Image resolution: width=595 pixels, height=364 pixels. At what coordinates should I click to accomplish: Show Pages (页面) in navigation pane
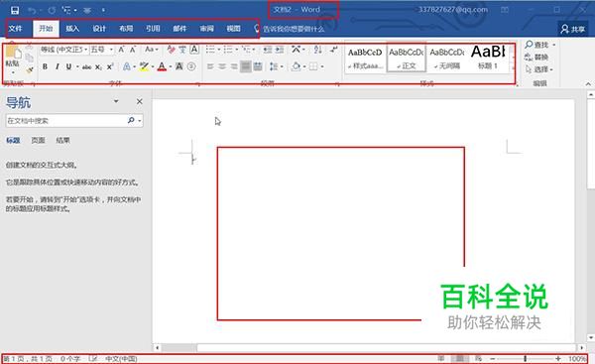click(38, 141)
